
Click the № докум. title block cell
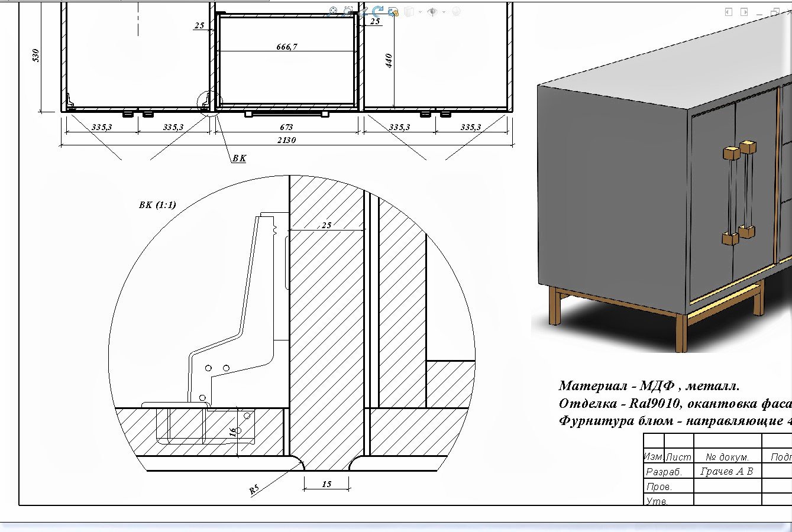[x=728, y=457]
